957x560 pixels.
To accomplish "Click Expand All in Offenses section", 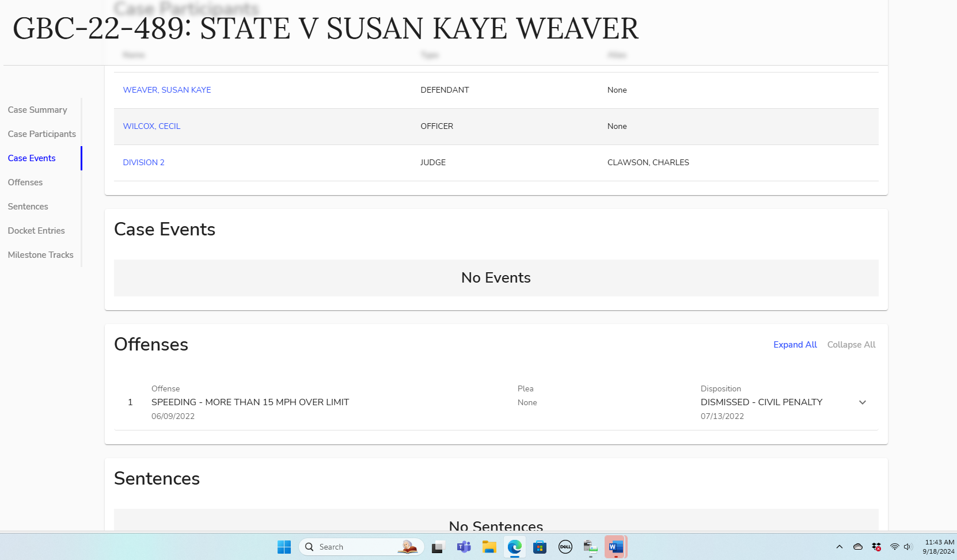I will [795, 345].
